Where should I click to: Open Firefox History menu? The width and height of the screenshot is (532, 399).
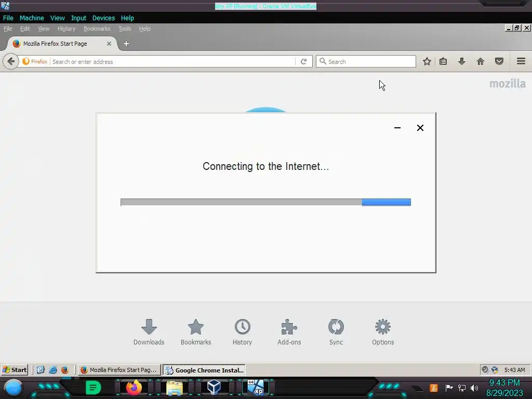(66, 29)
